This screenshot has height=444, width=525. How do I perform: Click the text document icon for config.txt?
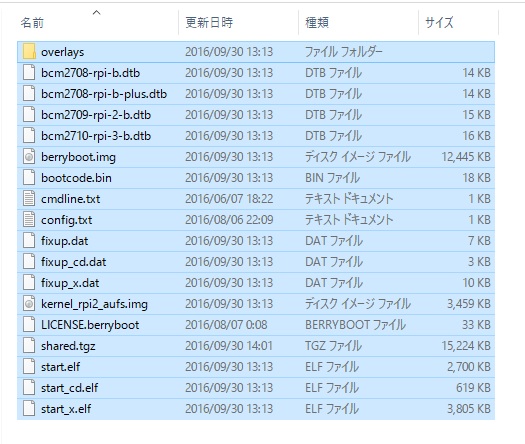(29, 220)
